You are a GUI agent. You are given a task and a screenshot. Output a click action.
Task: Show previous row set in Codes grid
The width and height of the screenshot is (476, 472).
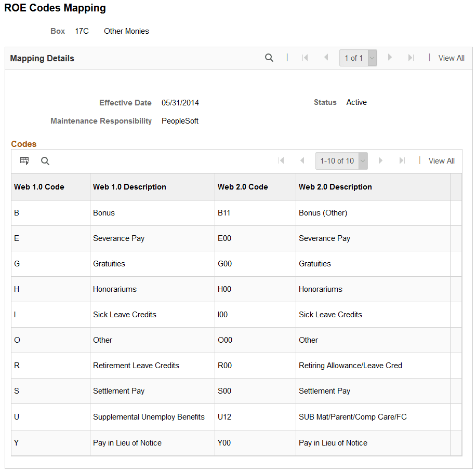click(x=302, y=161)
